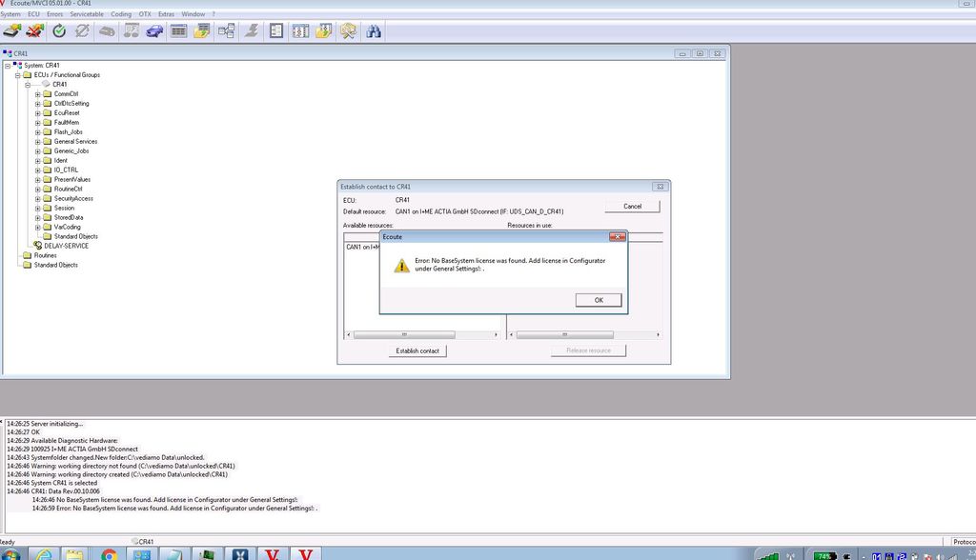This screenshot has height=560, width=976.
Task: Collapse the ECUs / Functional Groups node
Action: 17,74
